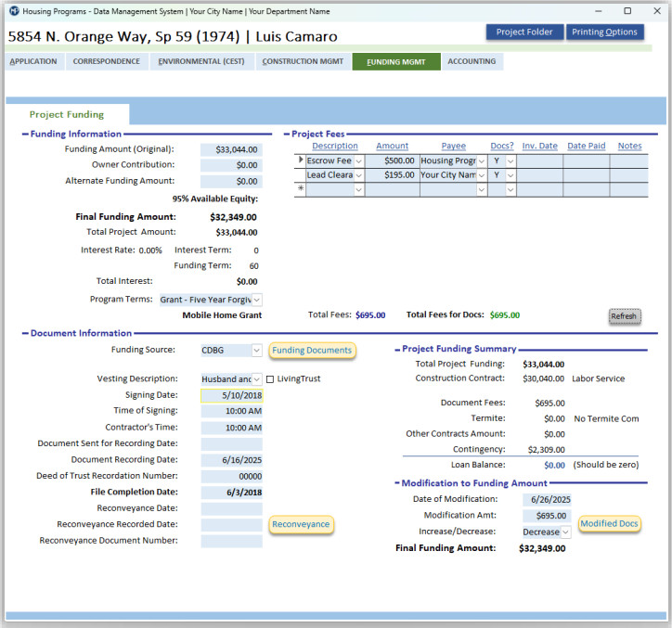The image size is (672, 628).
Task: Click the Funding Amount (Original) field
Action: (x=231, y=149)
